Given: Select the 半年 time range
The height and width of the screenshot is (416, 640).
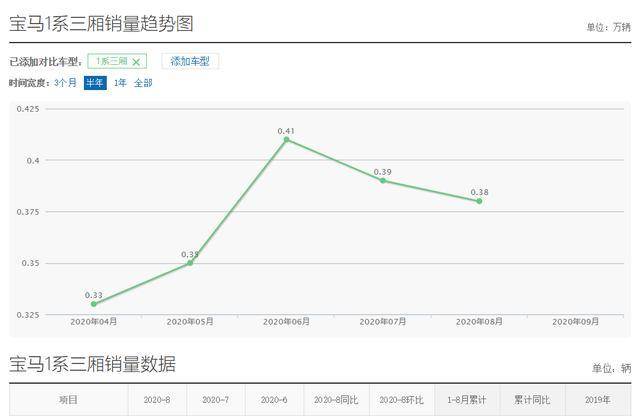Looking at the screenshot, I should coord(95,83).
